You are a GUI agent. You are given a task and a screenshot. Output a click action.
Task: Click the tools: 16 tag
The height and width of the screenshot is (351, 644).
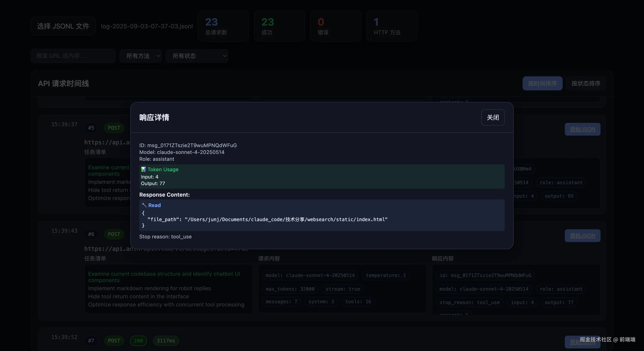point(358,302)
